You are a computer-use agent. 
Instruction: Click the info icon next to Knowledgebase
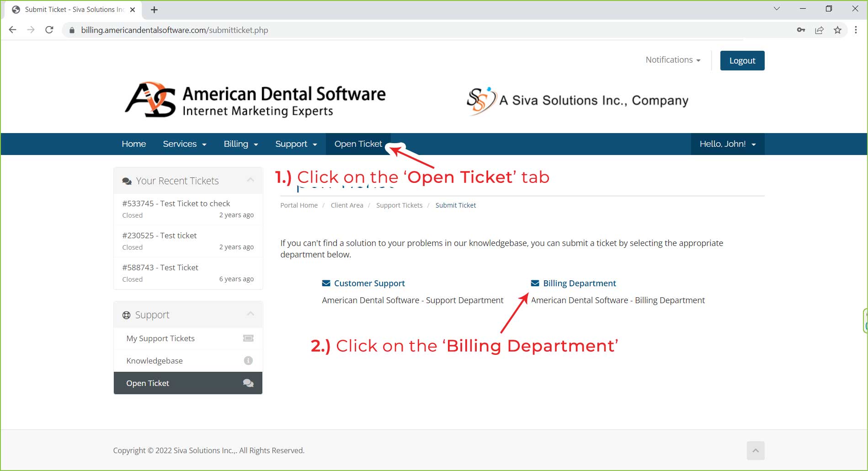[x=248, y=360]
